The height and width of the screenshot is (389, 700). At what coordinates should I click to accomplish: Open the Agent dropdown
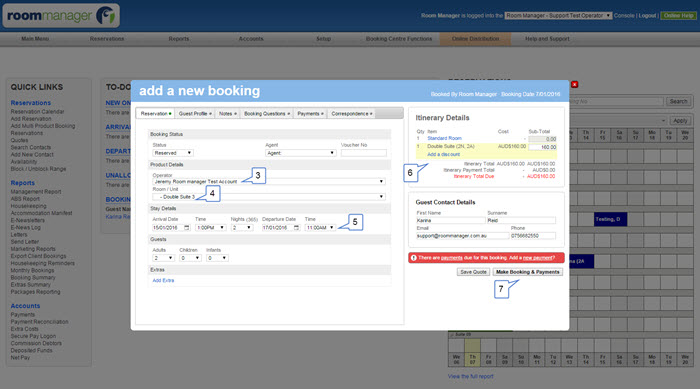pos(300,153)
